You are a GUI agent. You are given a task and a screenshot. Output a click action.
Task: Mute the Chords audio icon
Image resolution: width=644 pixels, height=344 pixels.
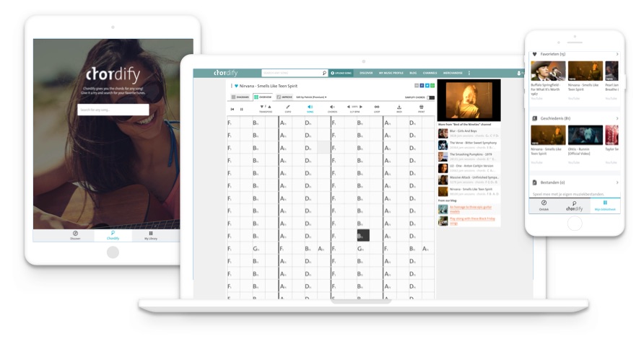tap(332, 107)
